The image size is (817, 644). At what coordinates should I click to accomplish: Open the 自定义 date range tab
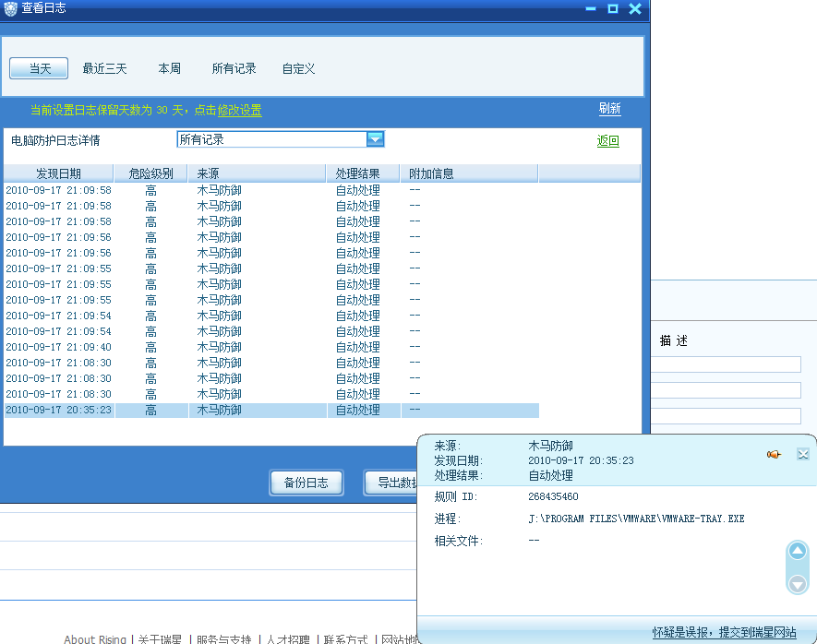[298, 68]
